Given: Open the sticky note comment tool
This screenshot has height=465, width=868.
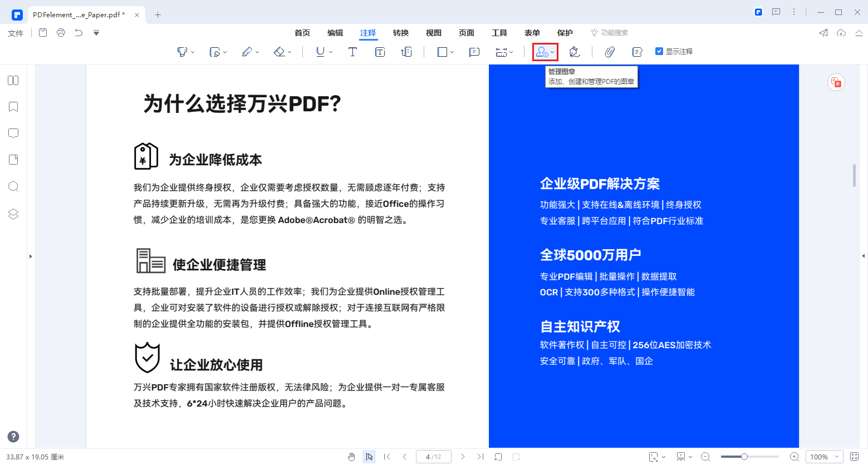Looking at the screenshot, I should 474,52.
